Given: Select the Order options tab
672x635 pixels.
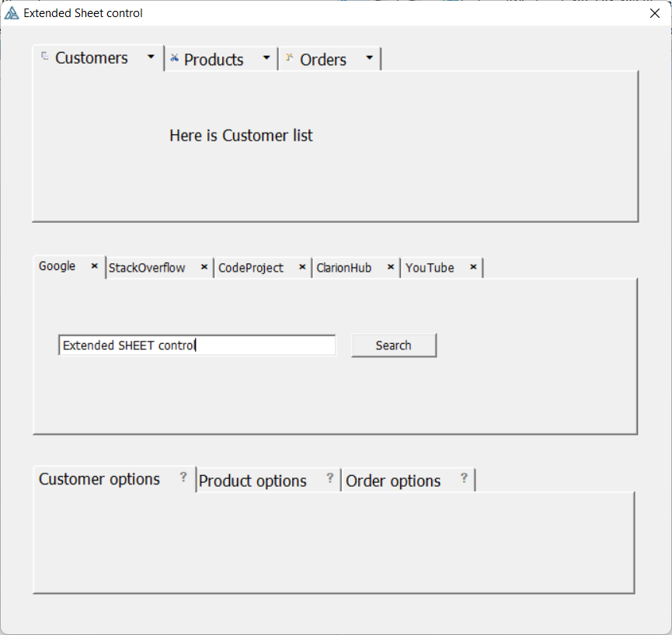Looking at the screenshot, I should click(x=393, y=481).
